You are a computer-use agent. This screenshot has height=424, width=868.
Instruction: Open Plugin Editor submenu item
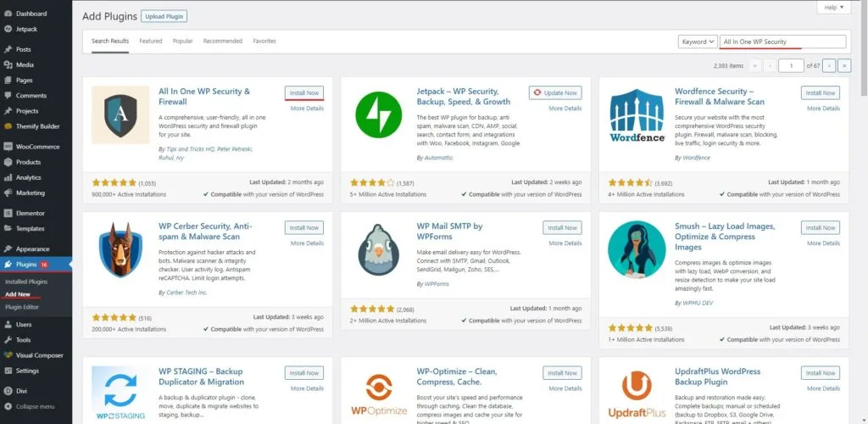tap(21, 307)
